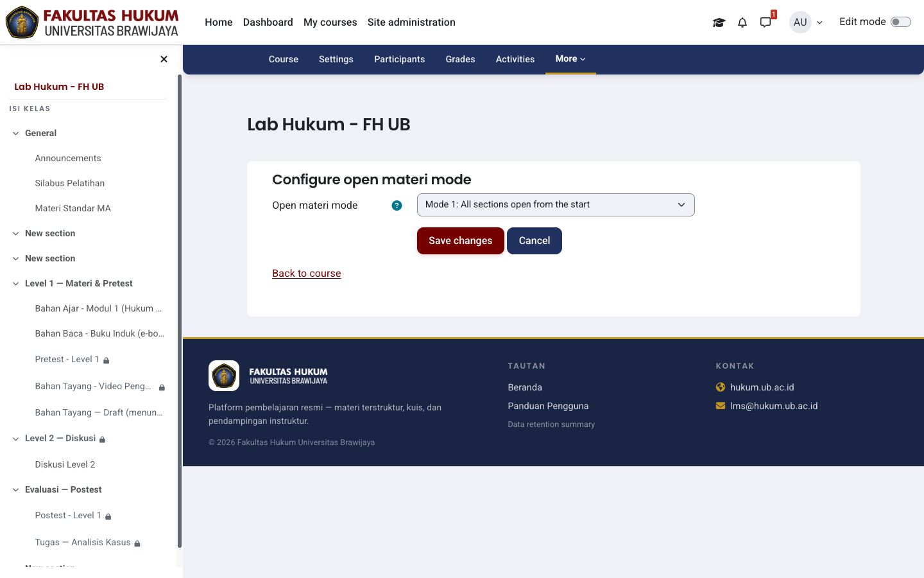Open the Data retention summary link
The height and width of the screenshot is (578, 924).
(551, 425)
